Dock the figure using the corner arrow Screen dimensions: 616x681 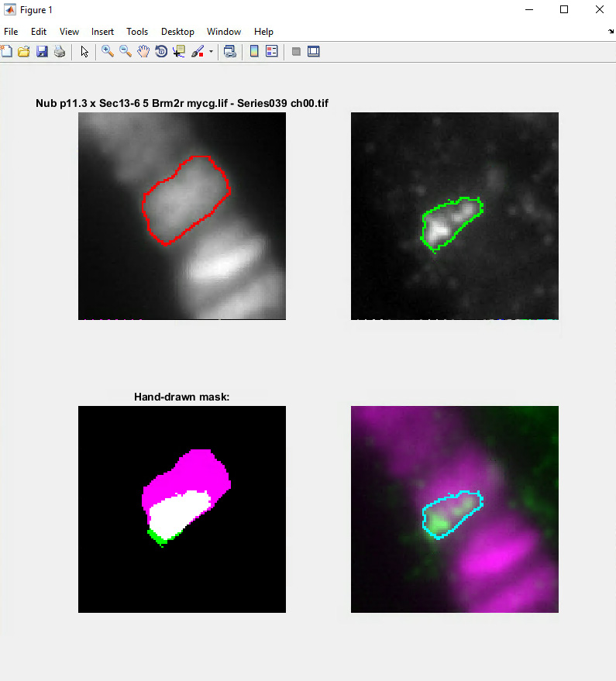pos(611,31)
